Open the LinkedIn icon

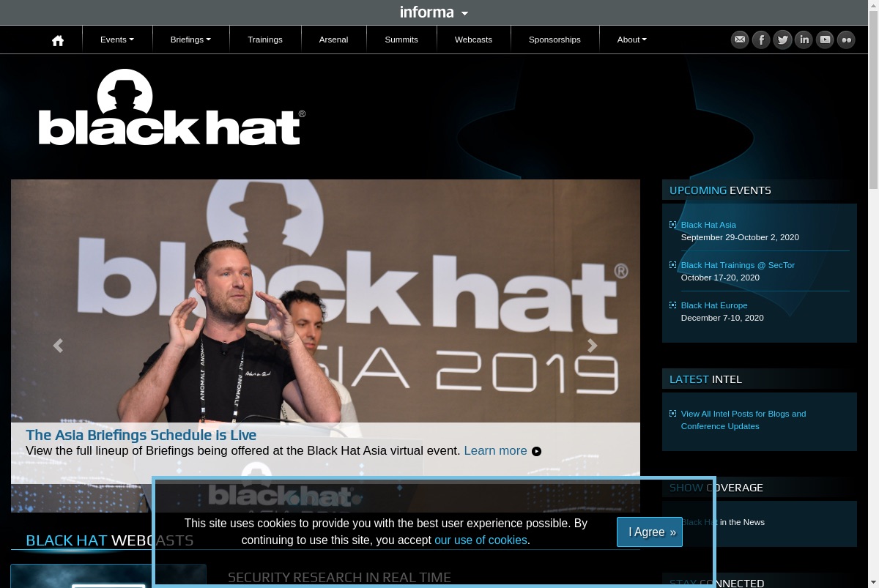click(804, 40)
